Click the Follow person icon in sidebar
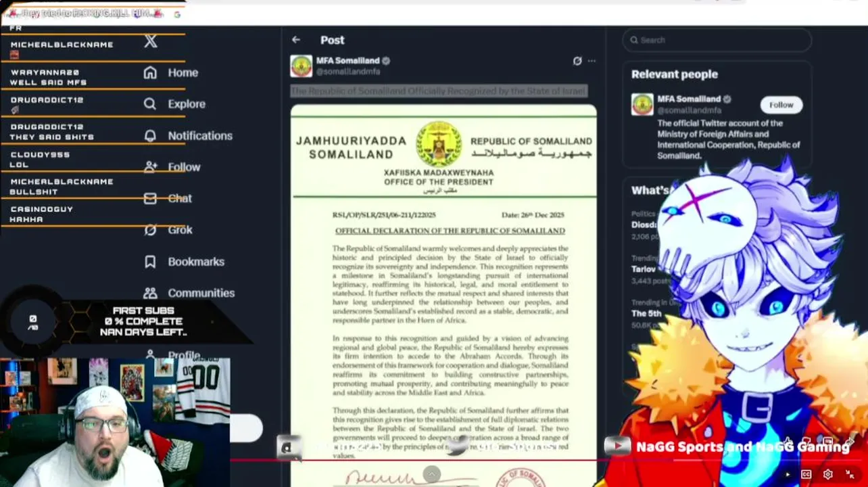The image size is (868, 487). click(x=150, y=166)
